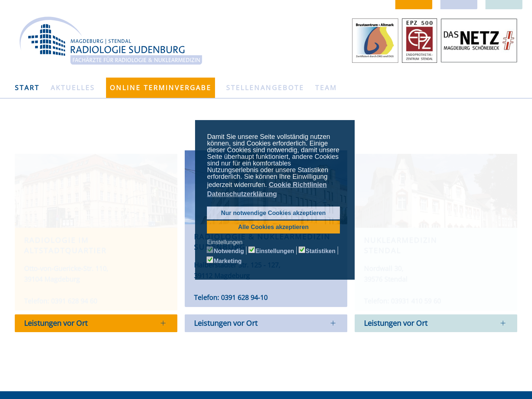Expand teal Leistungen vor Ort panel
Screen dimensions: 532x399
click(x=436, y=323)
